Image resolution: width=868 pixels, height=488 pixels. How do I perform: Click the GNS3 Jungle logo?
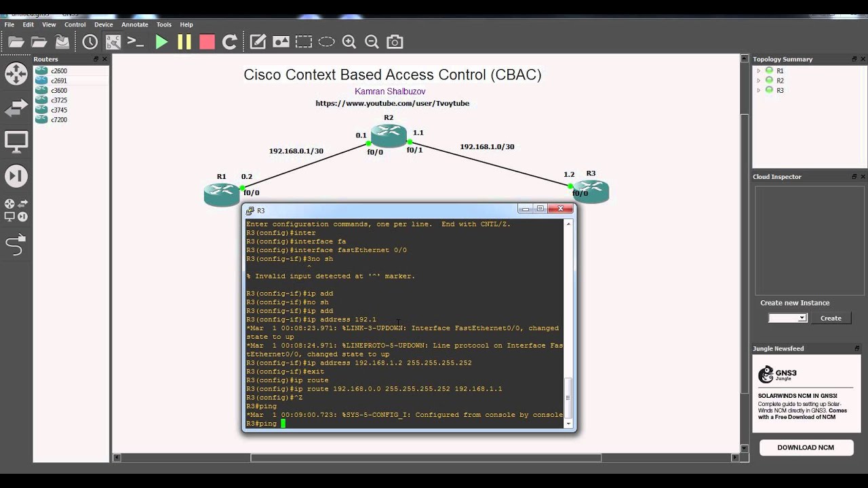777,375
